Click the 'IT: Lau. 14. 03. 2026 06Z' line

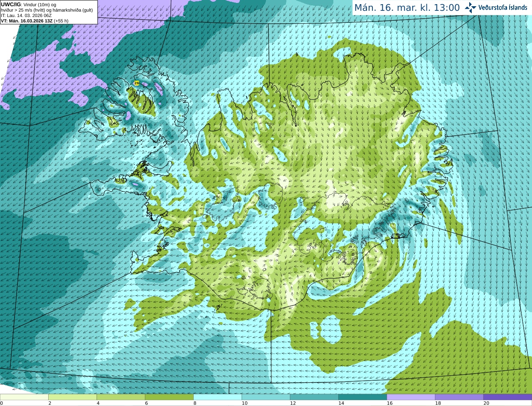click(x=26, y=15)
